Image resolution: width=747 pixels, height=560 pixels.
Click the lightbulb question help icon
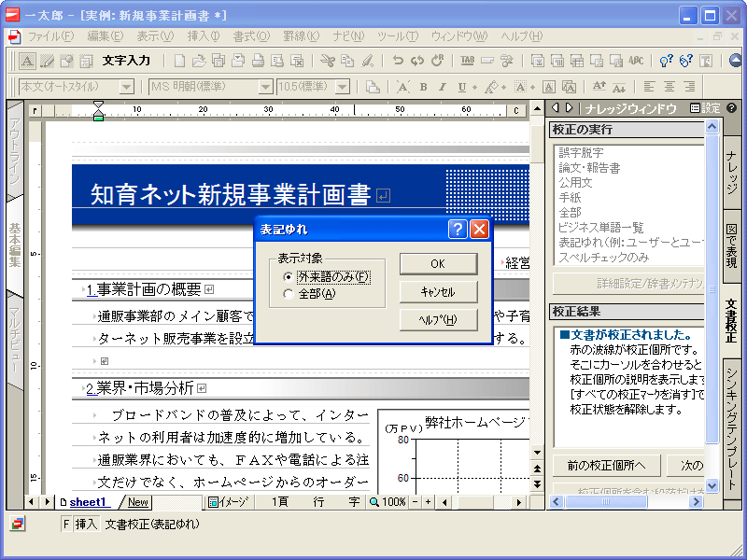666,61
